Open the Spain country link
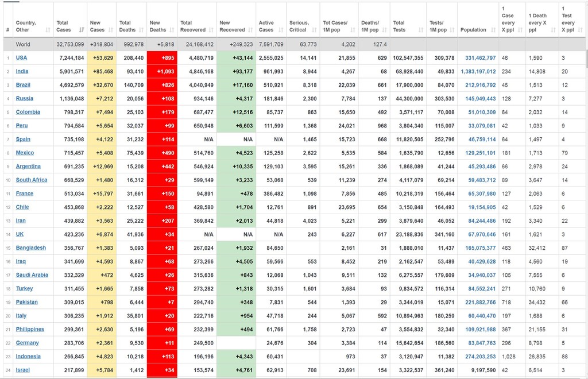The image size is (588, 379). [23, 139]
